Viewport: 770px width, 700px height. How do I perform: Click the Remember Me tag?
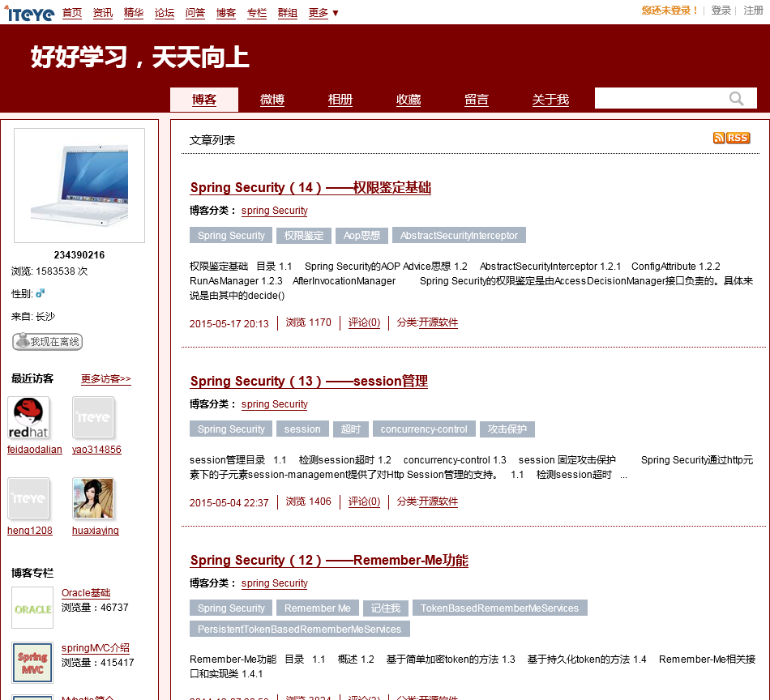(x=318, y=608)
